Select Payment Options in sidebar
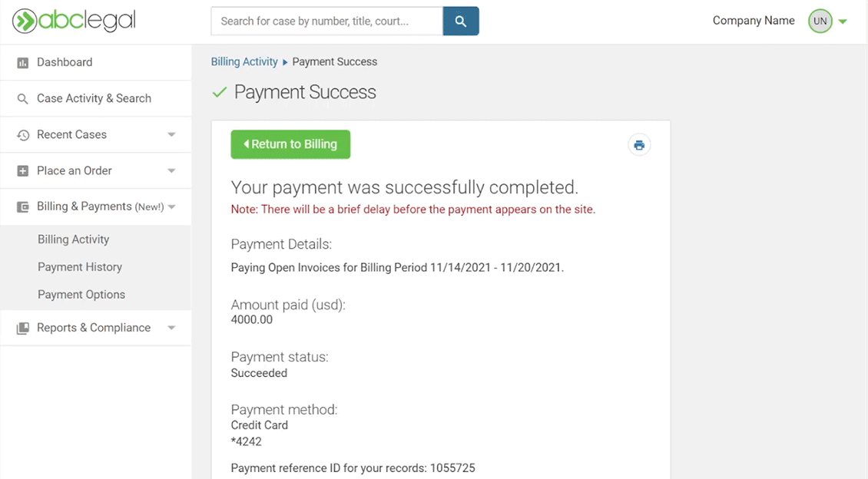 [81, 295]
